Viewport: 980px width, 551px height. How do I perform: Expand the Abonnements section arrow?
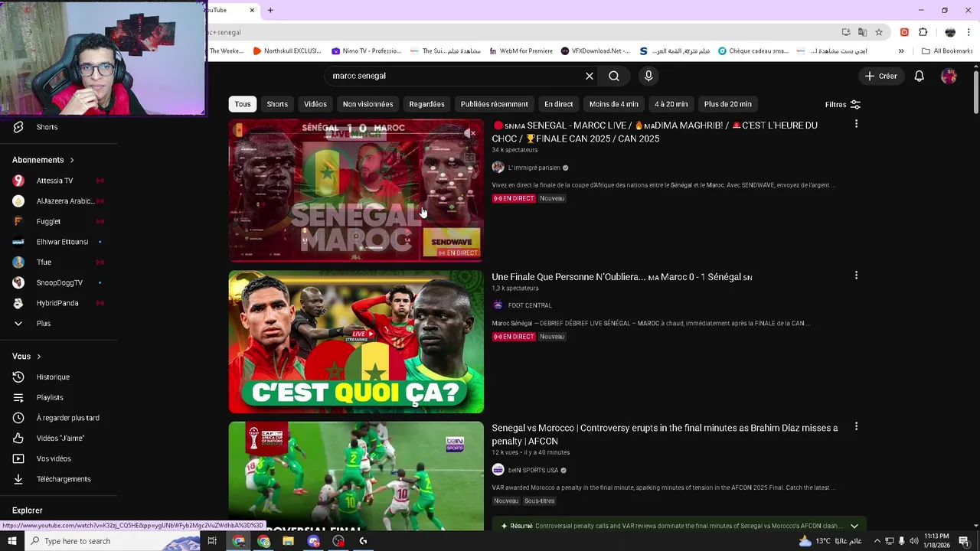click(72, 160)
